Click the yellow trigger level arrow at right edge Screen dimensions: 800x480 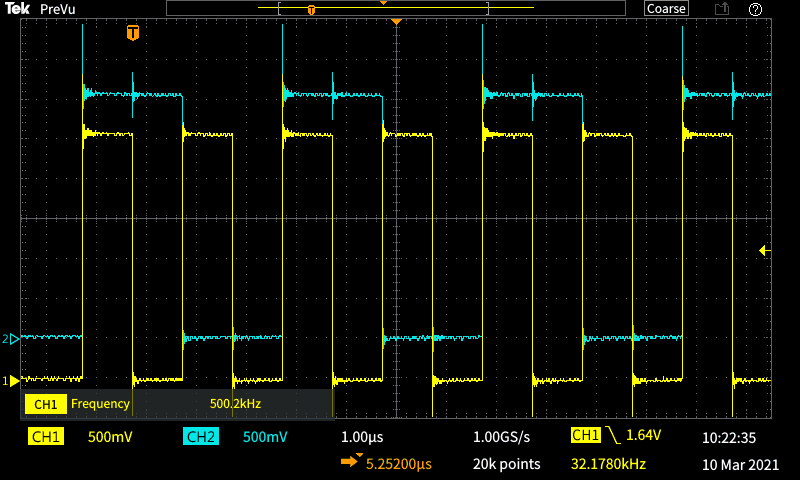coord(765,250)
